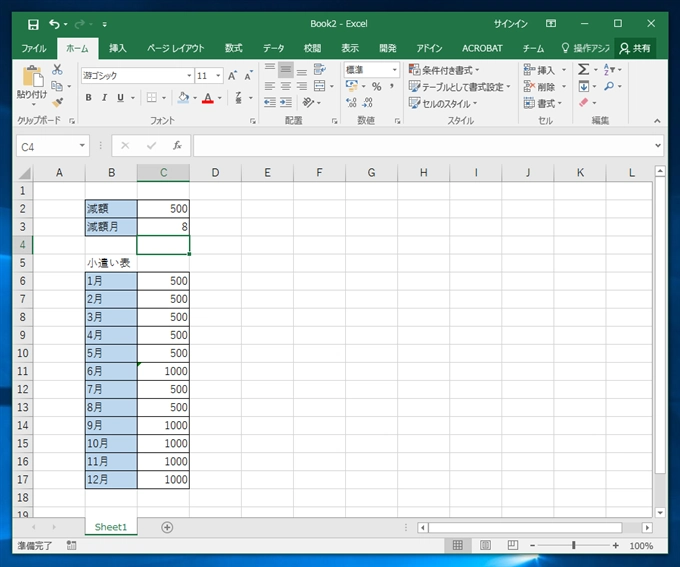This screenshot has width=680, height=567.
Task: Add new sheet with plus icon
Action: (167, 527)
